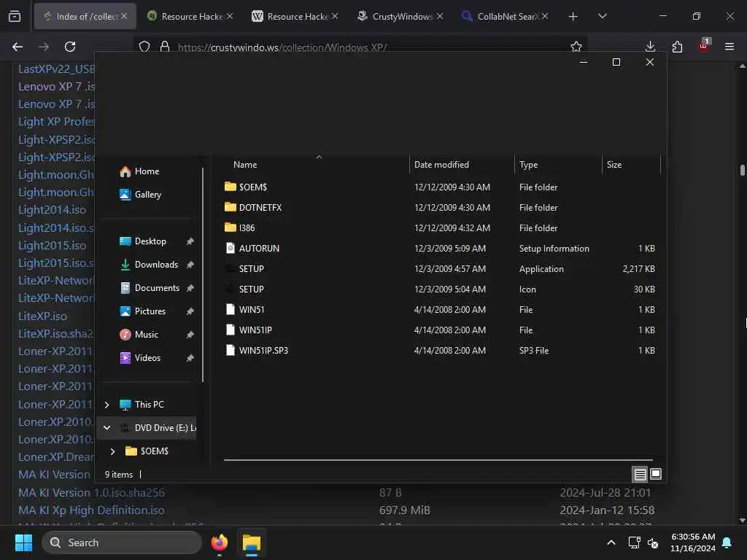
Task: Open MA KI Xp High Definition.iso link
Action: coord(91,510)
